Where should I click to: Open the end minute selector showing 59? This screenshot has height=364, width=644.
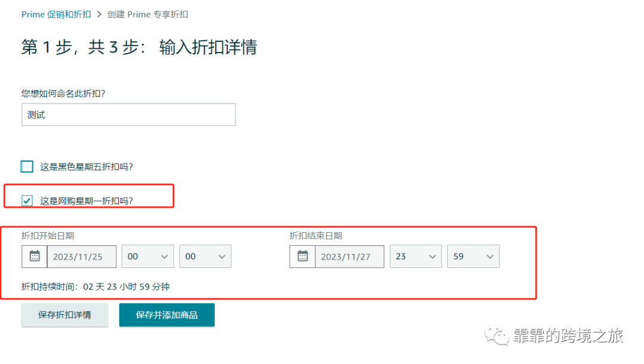[x=473, y=256]
